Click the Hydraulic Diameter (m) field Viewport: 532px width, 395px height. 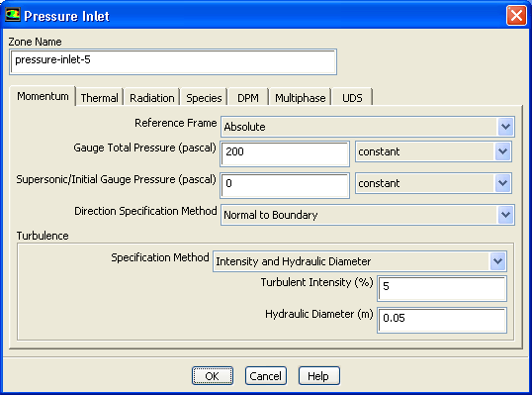pyautogui.click(x=442, y=321)
